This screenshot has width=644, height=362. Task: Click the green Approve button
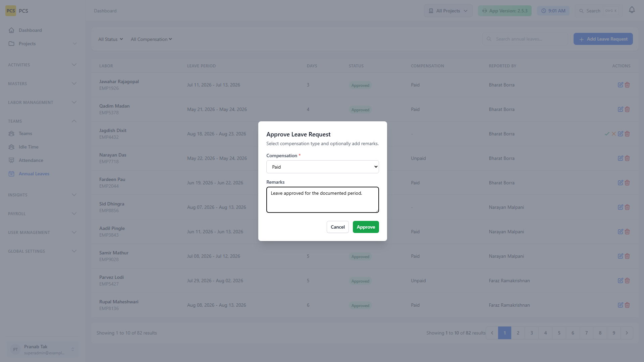(x=366, y=227)
